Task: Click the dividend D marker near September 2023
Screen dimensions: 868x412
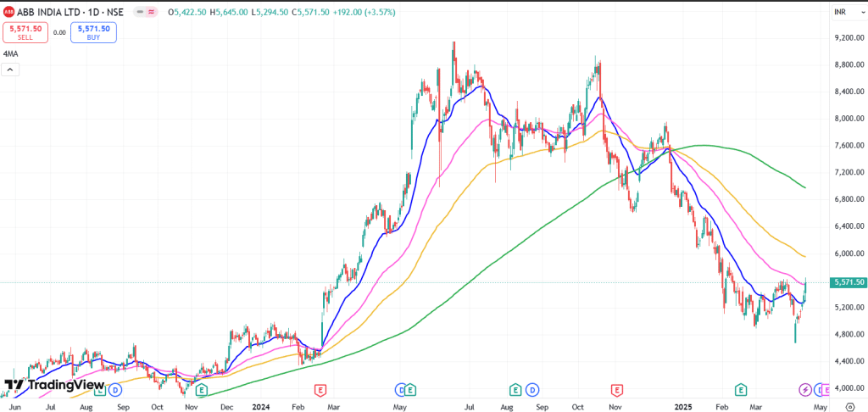Action: [x=115, y=390]
